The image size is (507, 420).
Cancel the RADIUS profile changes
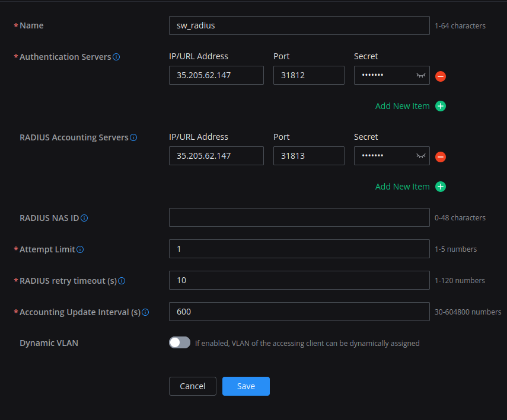193,386
